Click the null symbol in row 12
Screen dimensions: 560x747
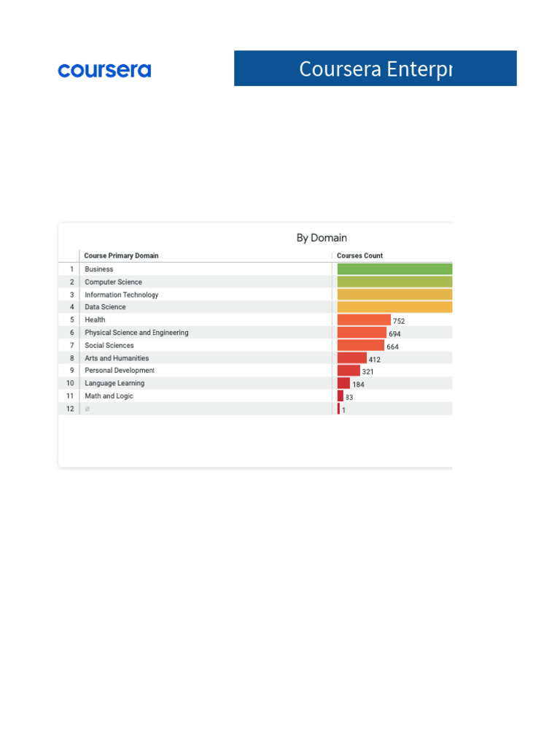point(87,409)
